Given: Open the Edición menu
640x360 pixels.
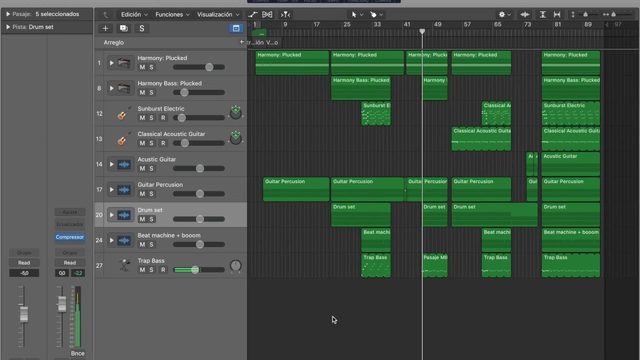Looking at the screenshot, I should [x=134, y=14].
